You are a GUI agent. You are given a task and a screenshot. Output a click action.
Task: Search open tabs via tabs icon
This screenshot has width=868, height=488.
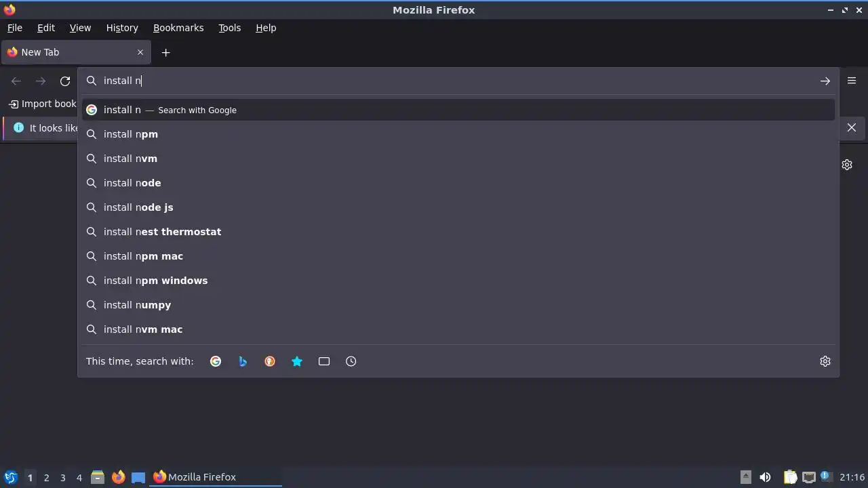pos(324,361)
